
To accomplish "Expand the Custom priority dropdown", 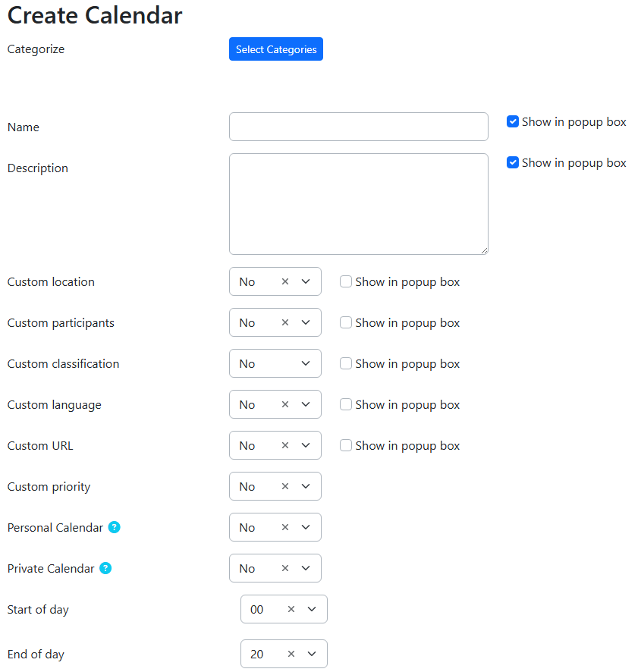I will (x=306, y=486).
